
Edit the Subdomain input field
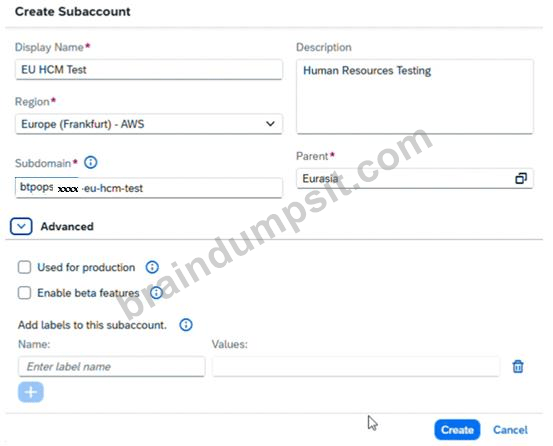coord(149,188)
